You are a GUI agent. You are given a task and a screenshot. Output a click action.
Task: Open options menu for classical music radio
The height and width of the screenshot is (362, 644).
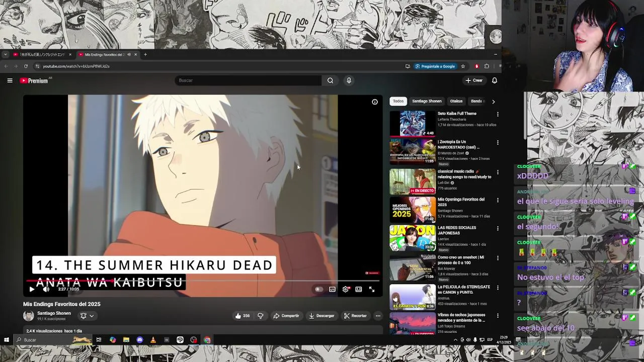pyautogui.click(x=498, y=172)
